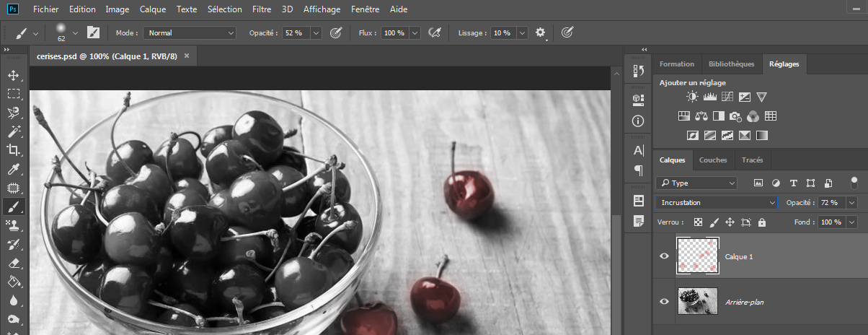Add a Curves adjustment

[727, 97]
